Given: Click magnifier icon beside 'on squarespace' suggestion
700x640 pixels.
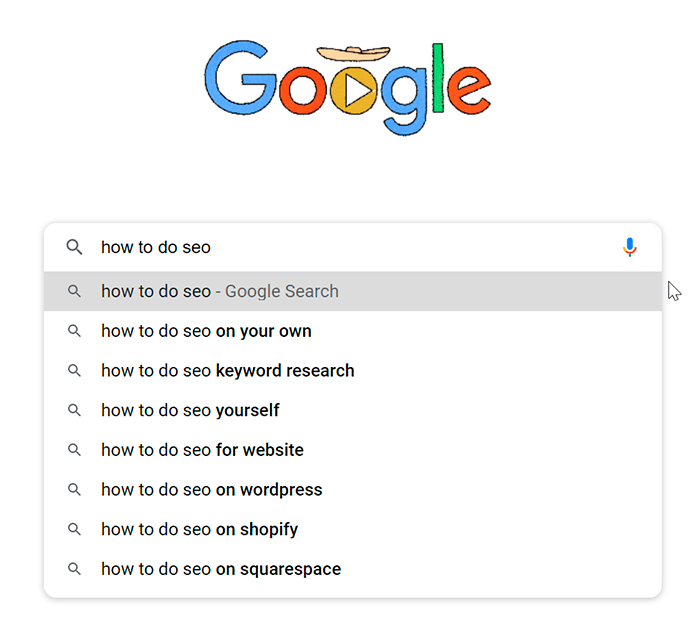Looking at the screenshot, I should (74, 569).
